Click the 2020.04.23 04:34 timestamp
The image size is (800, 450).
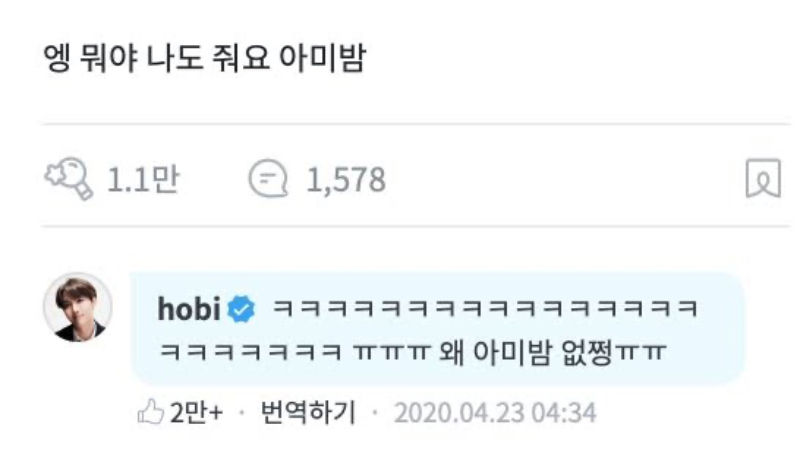pyautogui.click(x=495, y=413)
